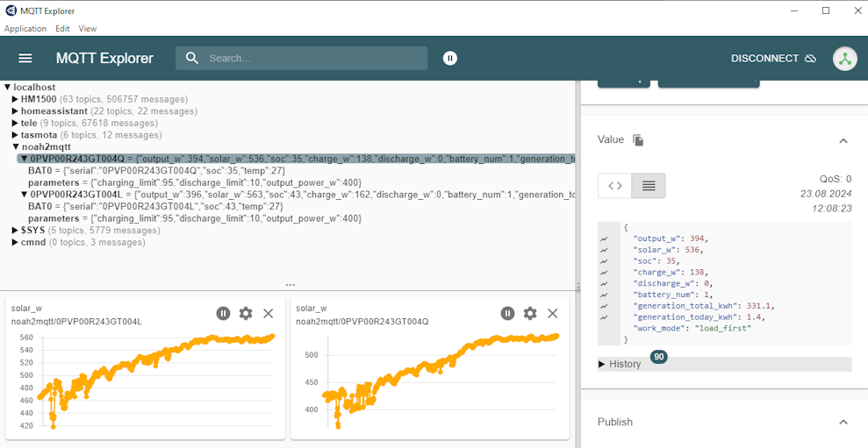Image resolution: width=868 pixels, height=448 pixels.
Task: Add output_w to the chart panel
Action: [x=604, y=239]
